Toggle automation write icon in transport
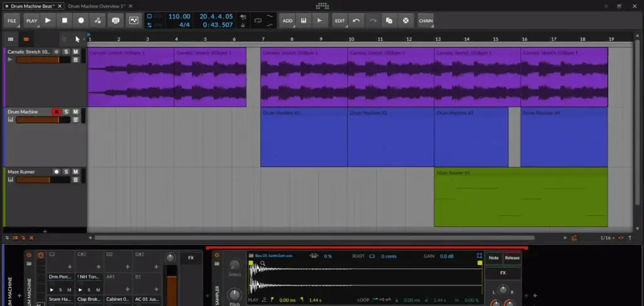The height and width of the screenshot is (306, 644). 97,21
